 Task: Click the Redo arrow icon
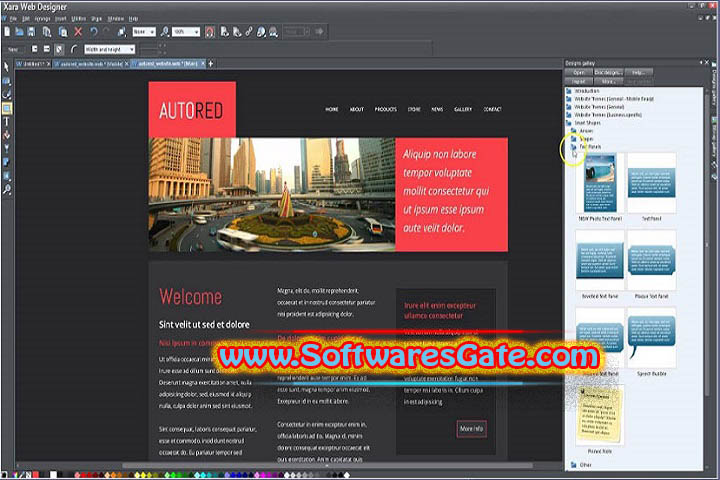[x=106, y=32]
